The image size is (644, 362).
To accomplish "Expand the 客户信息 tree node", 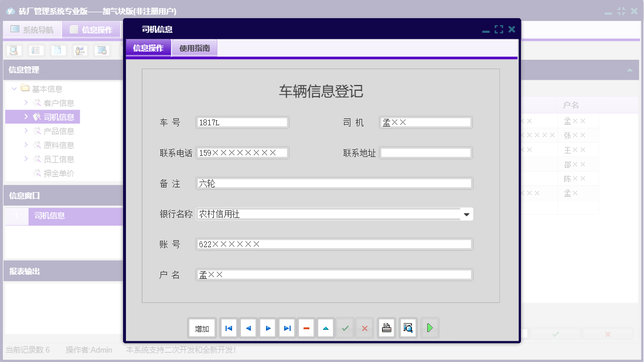I will [x=25, y=103].
